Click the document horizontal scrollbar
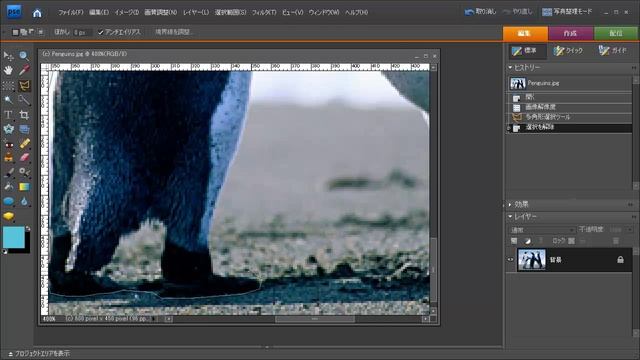This screenshot has height=360, width=640. coord(297,319)
